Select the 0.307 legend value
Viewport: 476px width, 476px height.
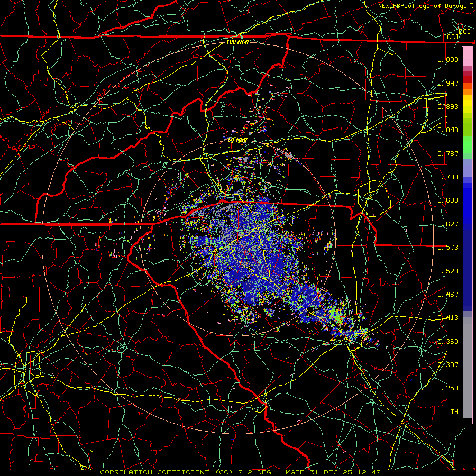point(448,365)
